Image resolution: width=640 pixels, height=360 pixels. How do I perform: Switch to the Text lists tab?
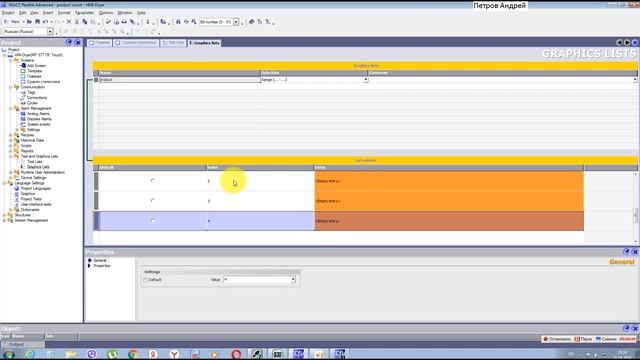click(x=173, y=43)
